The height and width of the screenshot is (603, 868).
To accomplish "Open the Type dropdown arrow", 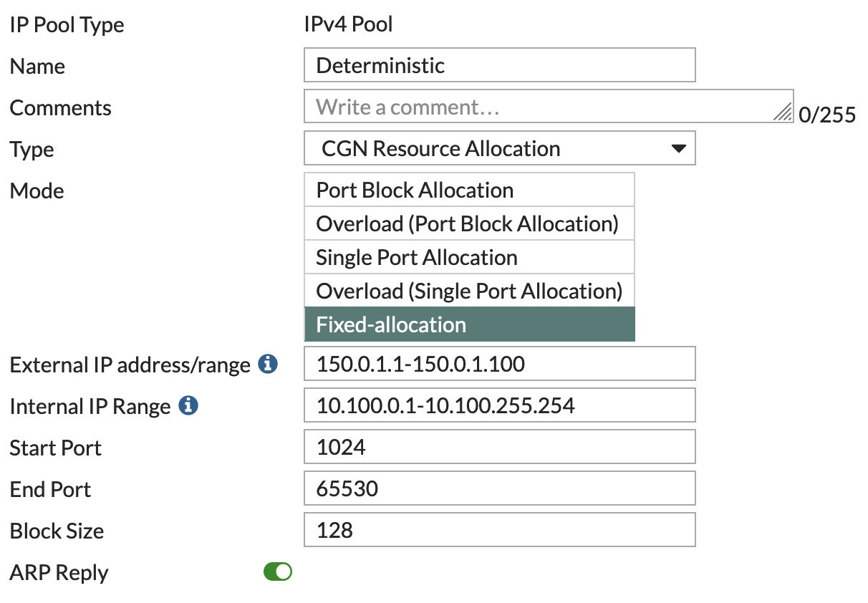I will tap(678, 148).
